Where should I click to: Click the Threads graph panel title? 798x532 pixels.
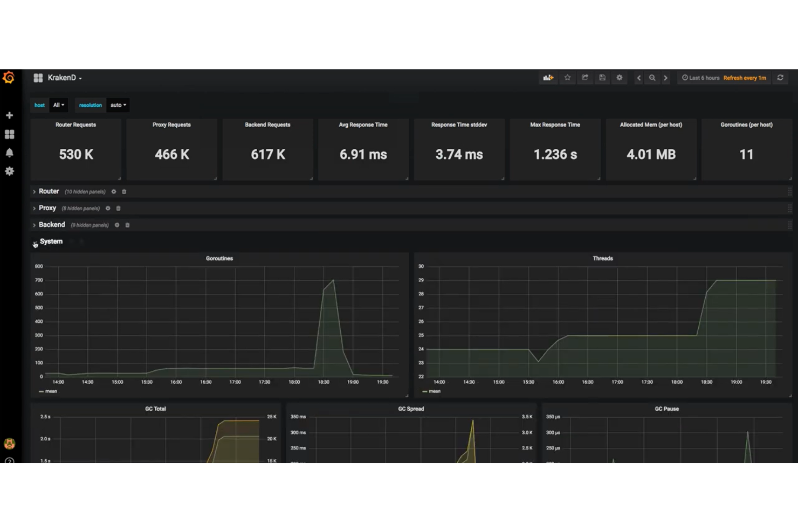[603, 258]
